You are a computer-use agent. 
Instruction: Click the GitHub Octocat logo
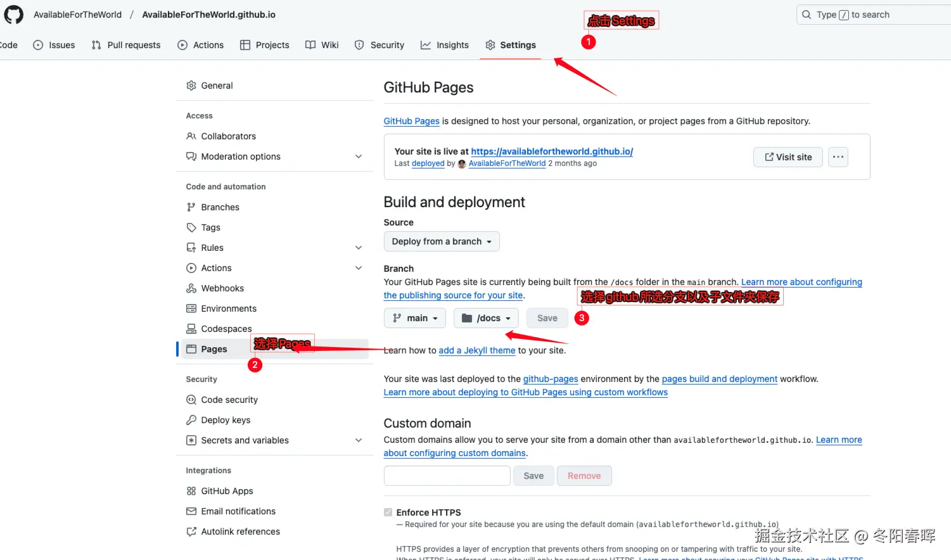coord(13,15)
